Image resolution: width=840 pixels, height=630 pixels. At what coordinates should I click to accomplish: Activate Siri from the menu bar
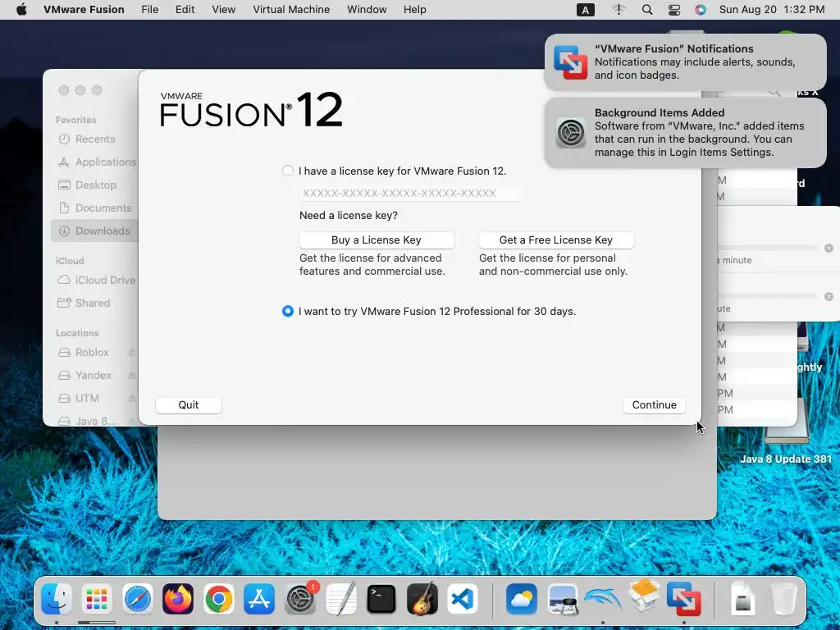[701, 10]
